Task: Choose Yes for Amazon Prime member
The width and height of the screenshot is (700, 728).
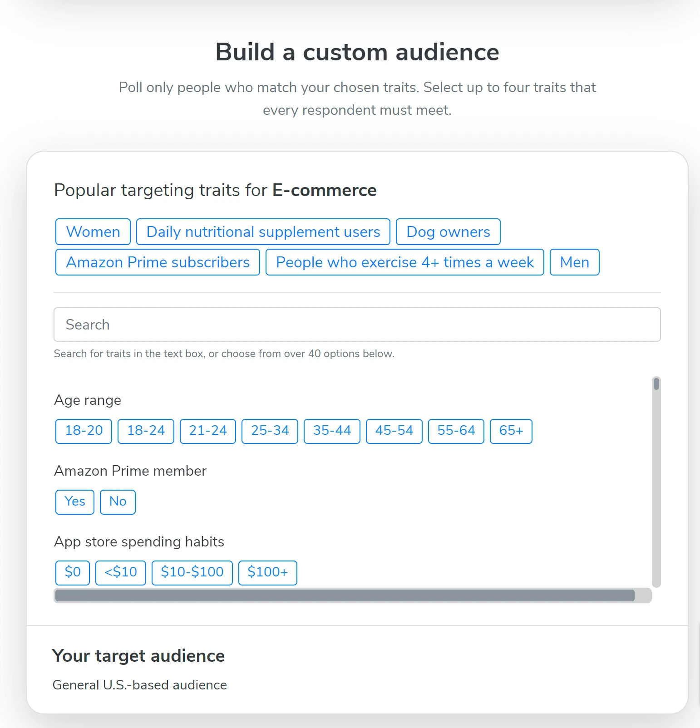Action: tap(75, 502)
